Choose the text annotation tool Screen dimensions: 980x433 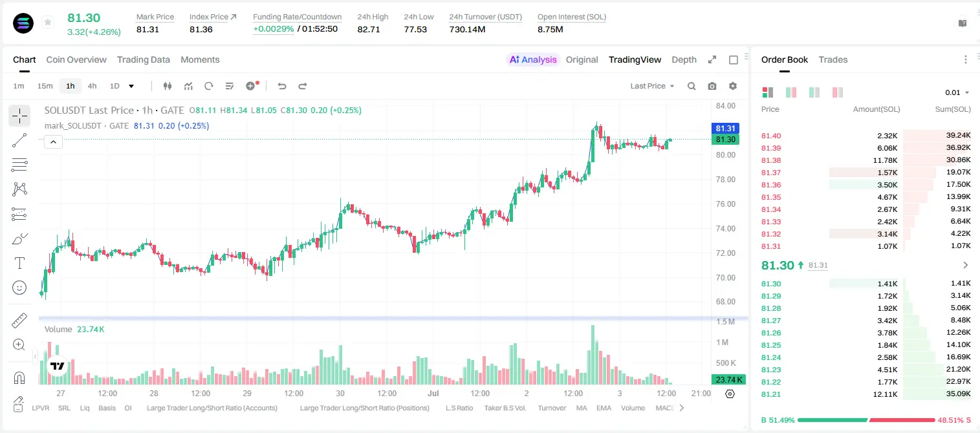19,263
